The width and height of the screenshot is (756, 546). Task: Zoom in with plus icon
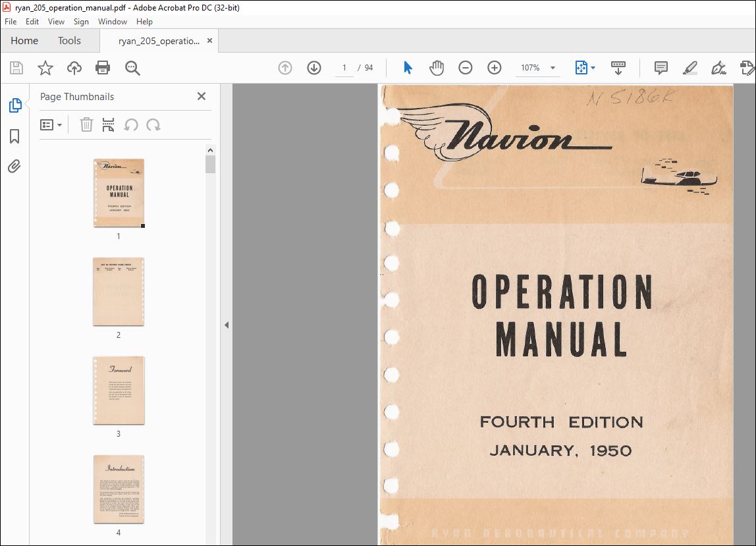coord(494,68)
